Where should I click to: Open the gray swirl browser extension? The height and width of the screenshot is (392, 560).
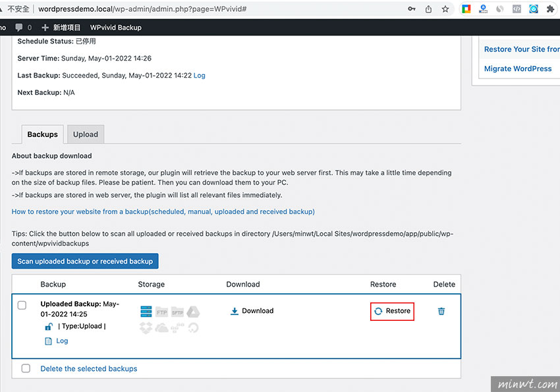pos(500,9)
